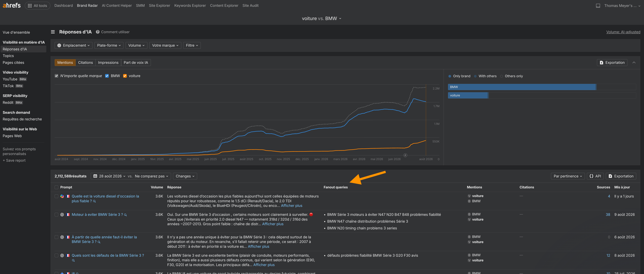Click the calendar icon beside 28 août 2026
Screen dimensions: 644x274
click(95, 176)
